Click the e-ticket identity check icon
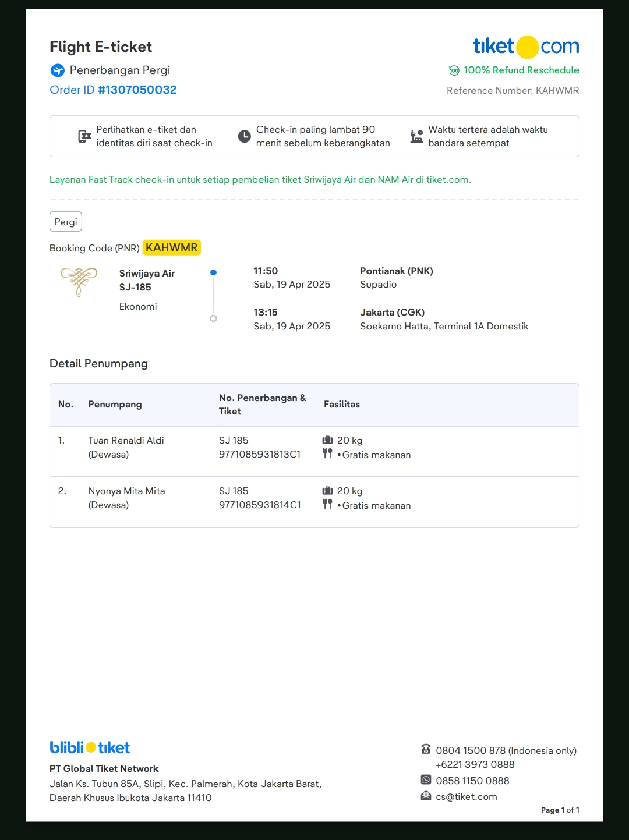Viewport: 629px width, 840px height. (85, 137)
